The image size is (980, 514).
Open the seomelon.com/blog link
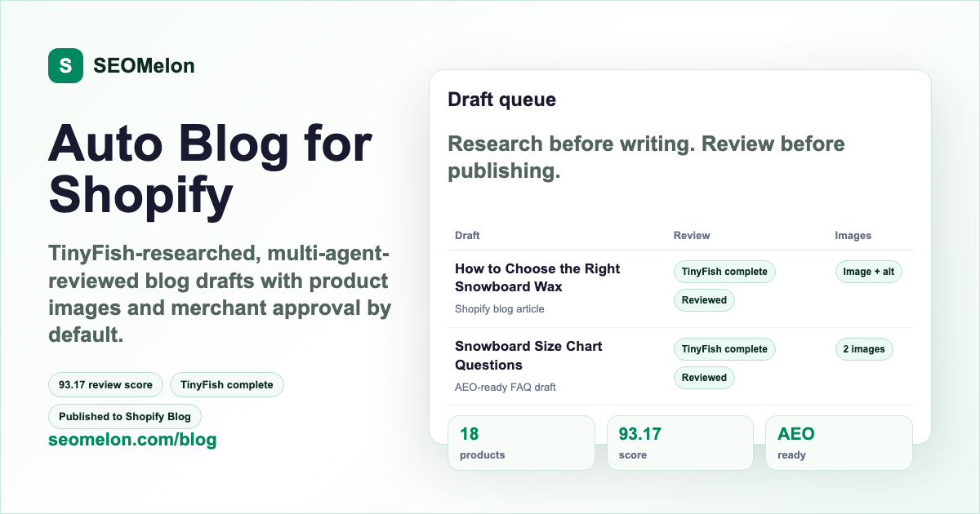[132, 440]
